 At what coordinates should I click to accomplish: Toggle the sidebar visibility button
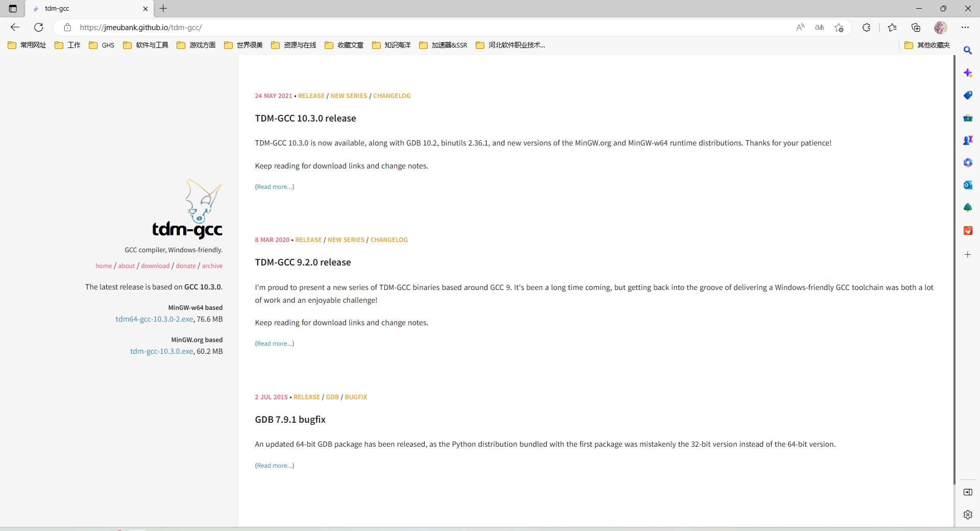coord(968,492)
